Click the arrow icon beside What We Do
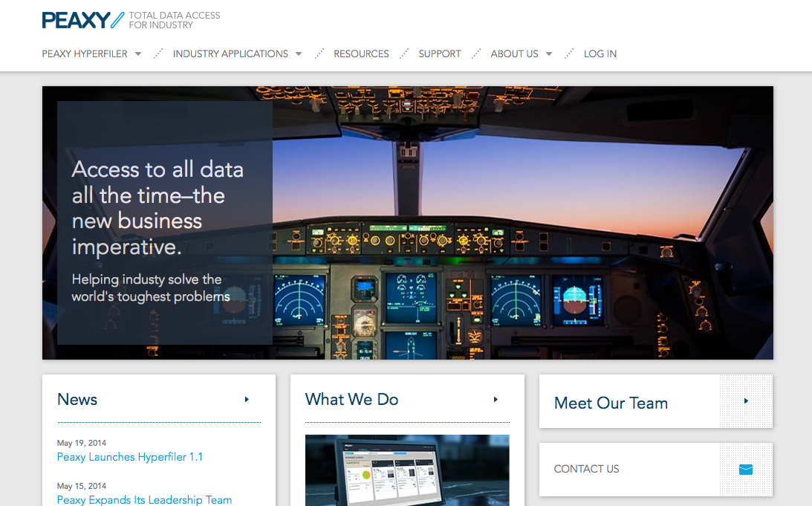 pos(496,400)
